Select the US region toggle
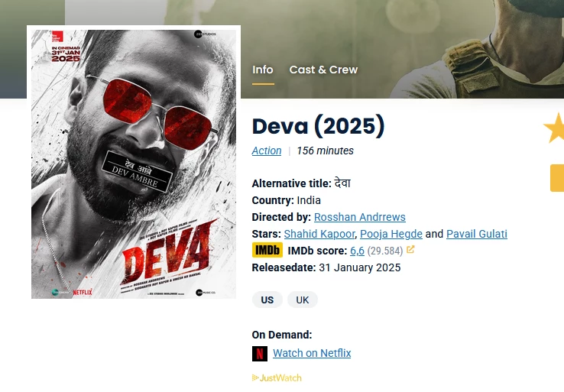The image size is (564, 392). pyautogui.click(x=267, y=300)
